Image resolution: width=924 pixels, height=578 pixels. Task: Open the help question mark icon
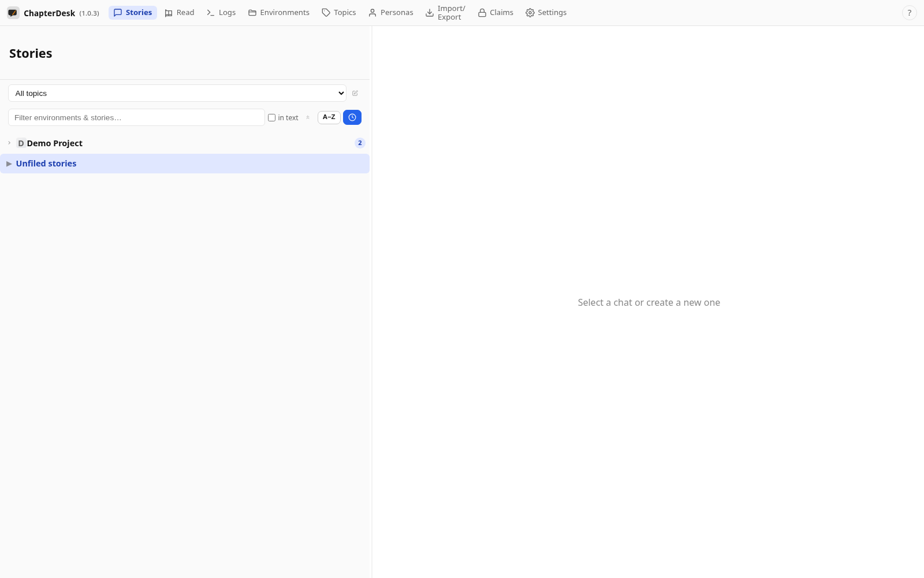click(909, 13)
